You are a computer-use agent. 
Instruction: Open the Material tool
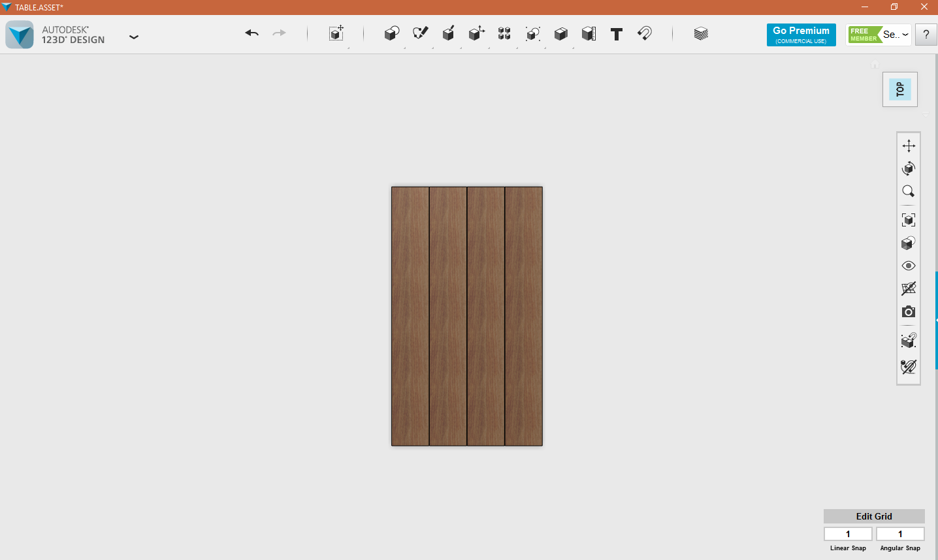coord(700,33)
